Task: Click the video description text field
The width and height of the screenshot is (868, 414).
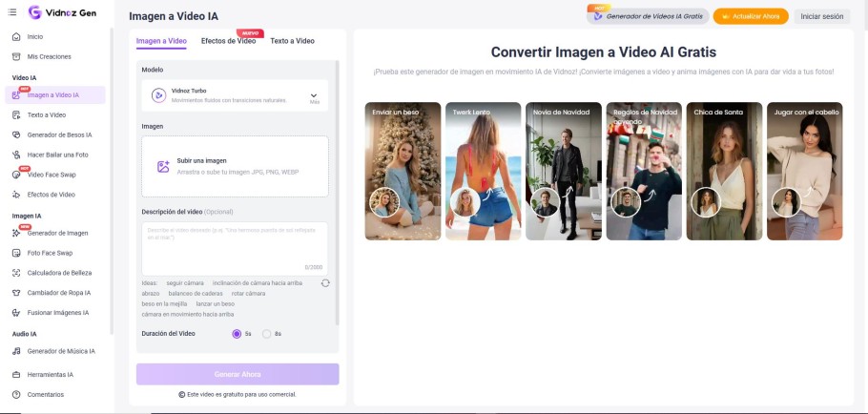Action: click(x=235, y=248)
